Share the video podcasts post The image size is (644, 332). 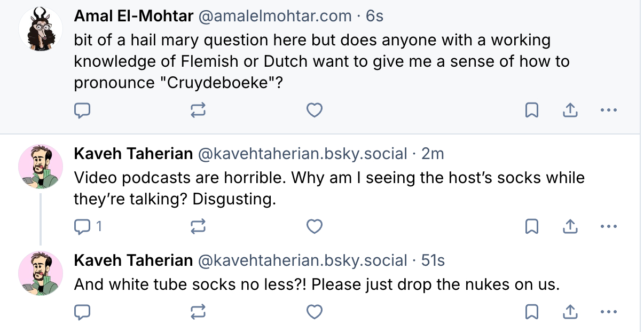pos(570,227)
